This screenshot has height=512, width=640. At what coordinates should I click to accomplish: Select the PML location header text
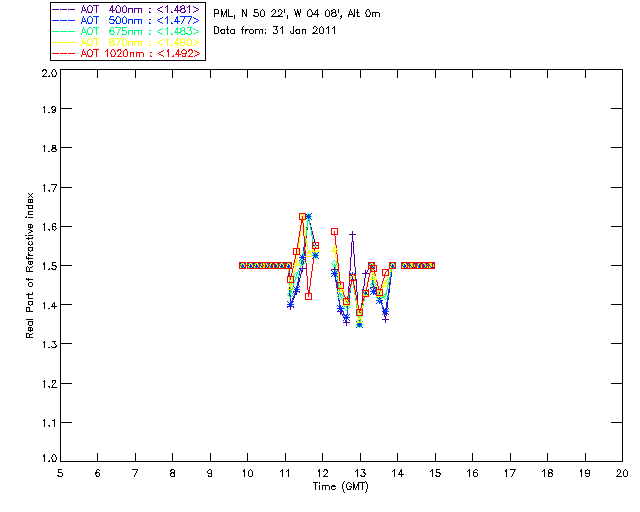click(x=297, y=13)
